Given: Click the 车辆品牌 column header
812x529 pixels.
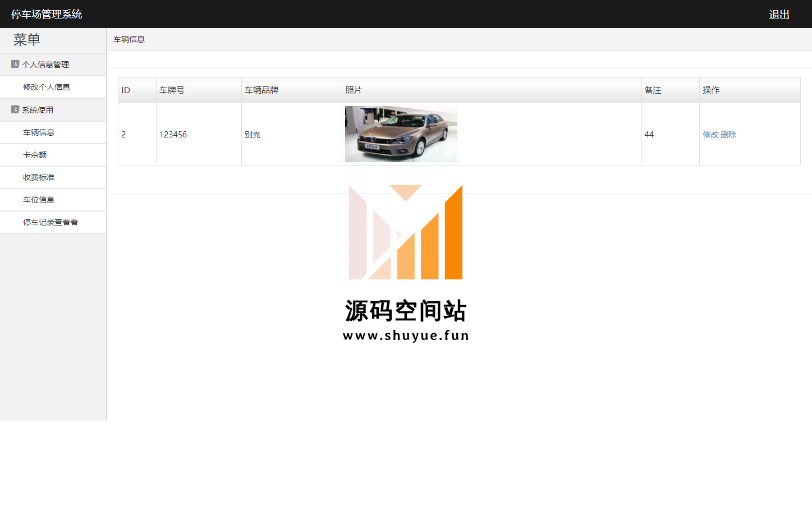Looking at the screenshot, I should [x=292, y=90].
